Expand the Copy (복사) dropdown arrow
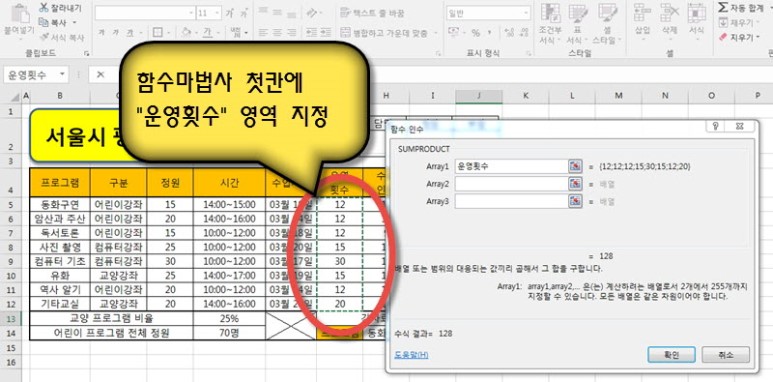773x382 pixels. point(74,23)
